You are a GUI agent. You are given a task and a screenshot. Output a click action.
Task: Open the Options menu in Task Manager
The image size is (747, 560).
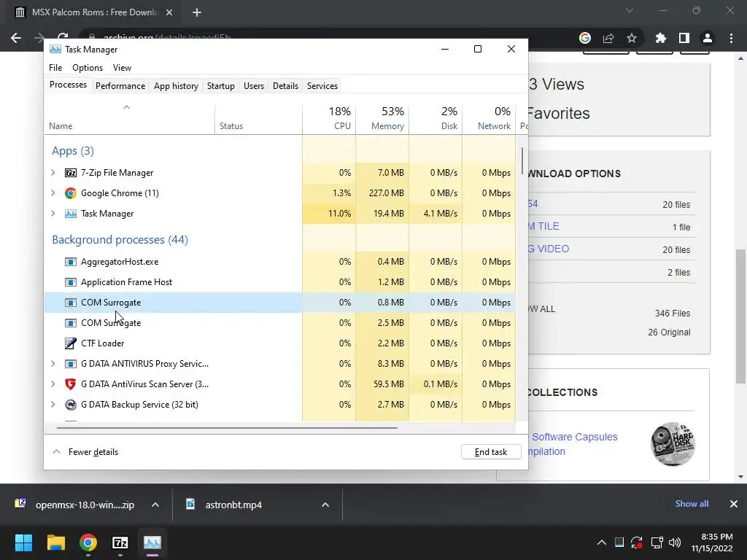click(x=88, y=68)
